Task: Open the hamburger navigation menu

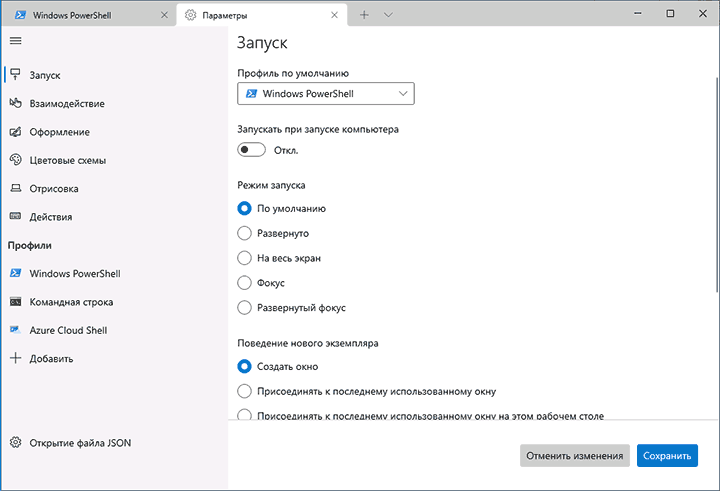Action: tap(16, 41)
